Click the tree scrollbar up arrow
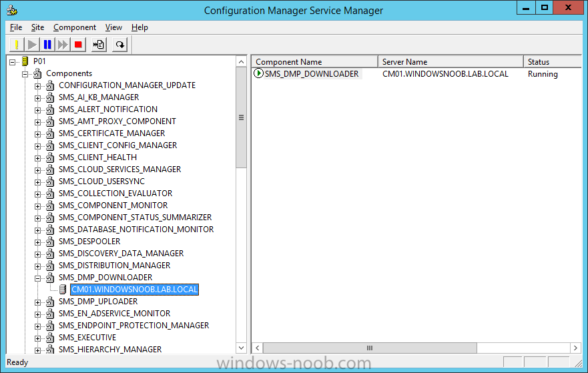Viewport: 588px width, 373px height. coord(241,62)
